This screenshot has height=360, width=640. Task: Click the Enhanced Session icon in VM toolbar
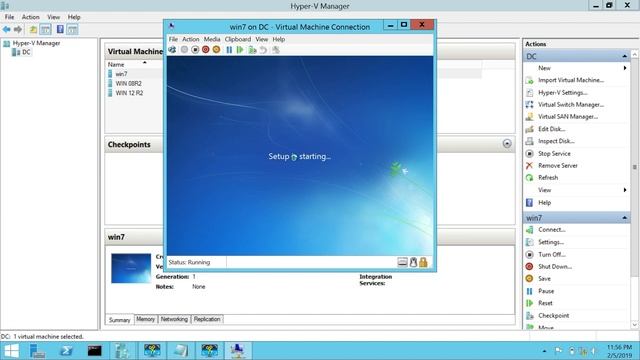276,50
